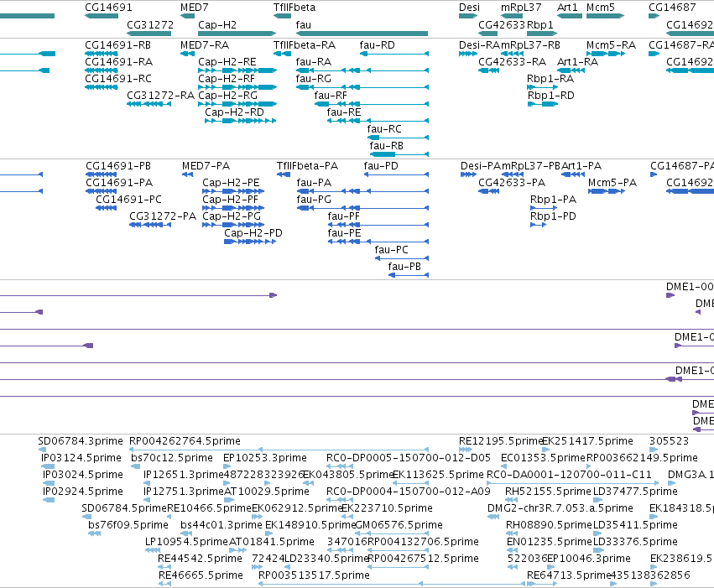Select the bs76f09.5prime EST label
Viewport: 714px width, 588px height.
[128, 525]
